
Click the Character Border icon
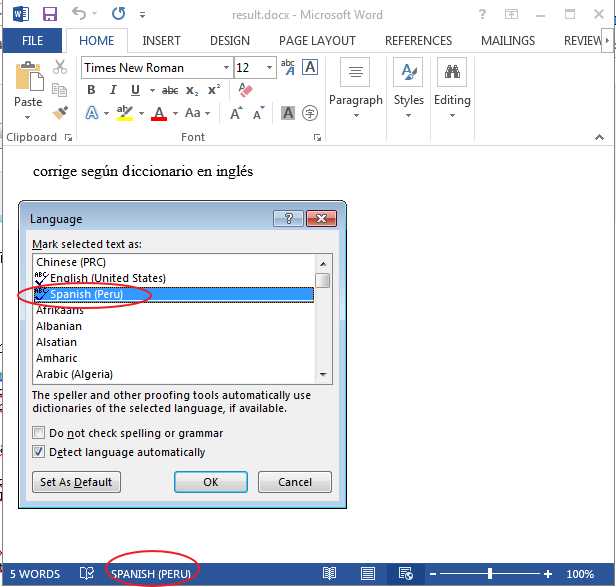click(310, 67)
